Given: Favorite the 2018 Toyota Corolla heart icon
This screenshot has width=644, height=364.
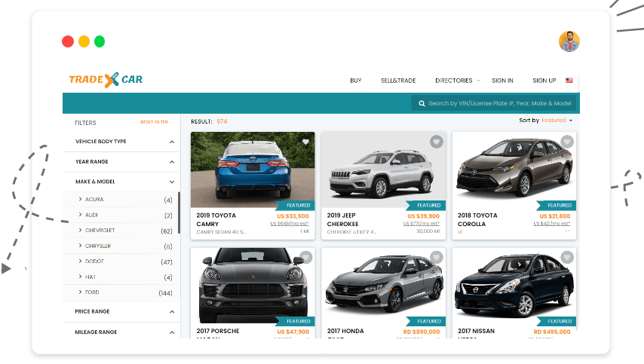Looking at the screenshot, I should coord(566,142).
